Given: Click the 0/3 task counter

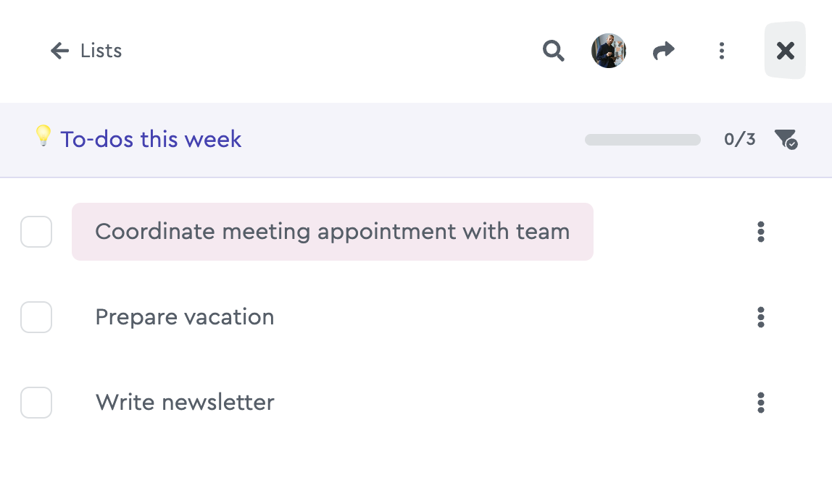Looking at the screenshot, I should point(740,139).
